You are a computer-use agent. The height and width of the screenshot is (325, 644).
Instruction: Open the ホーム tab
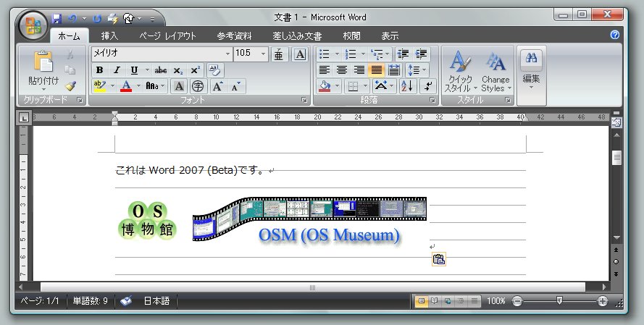click(x=69, y=36)
